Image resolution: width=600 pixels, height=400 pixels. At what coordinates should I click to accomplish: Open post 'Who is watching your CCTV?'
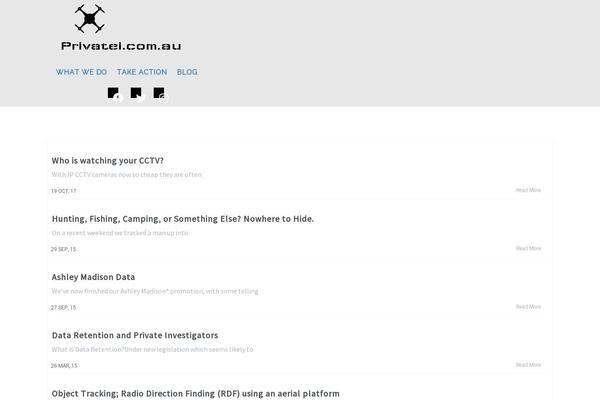coord(108,161)
